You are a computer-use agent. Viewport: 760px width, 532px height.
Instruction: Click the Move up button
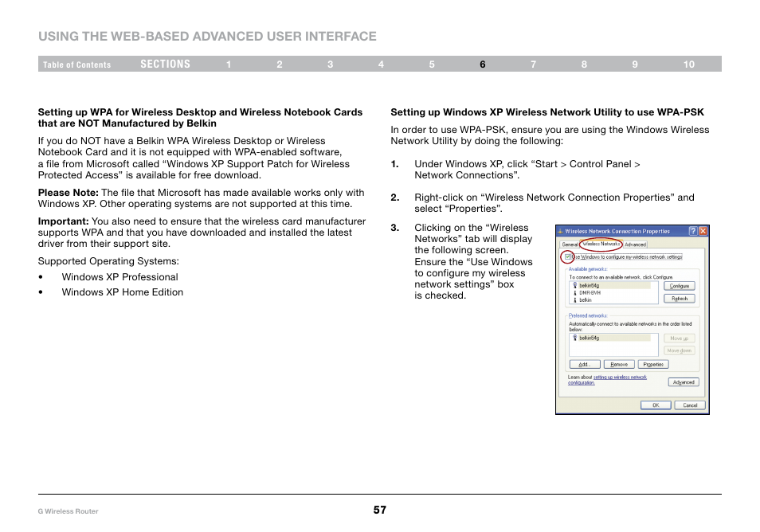pyautogui.click(x=679, y=338)
